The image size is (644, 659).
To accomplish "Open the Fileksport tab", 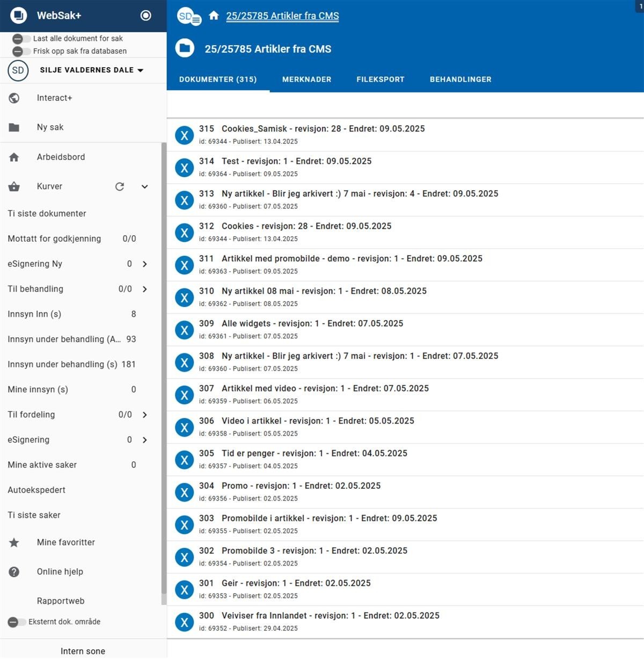I will click(380, 79).
